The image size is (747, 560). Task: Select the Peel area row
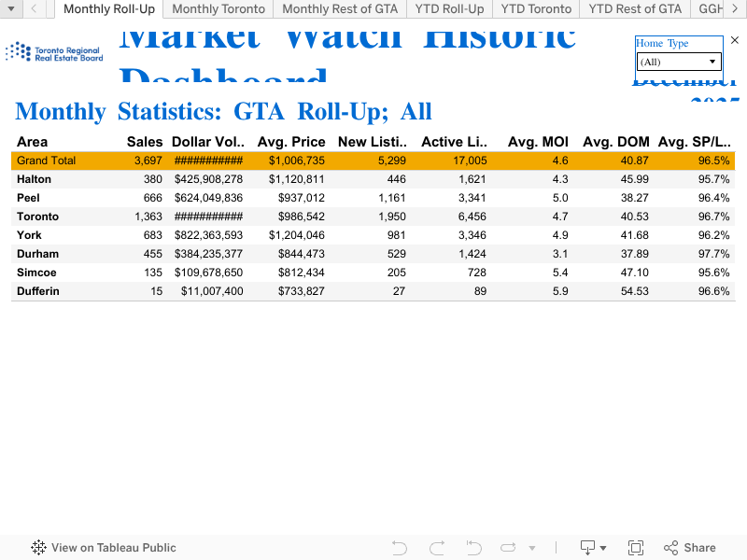coord(373,198)
